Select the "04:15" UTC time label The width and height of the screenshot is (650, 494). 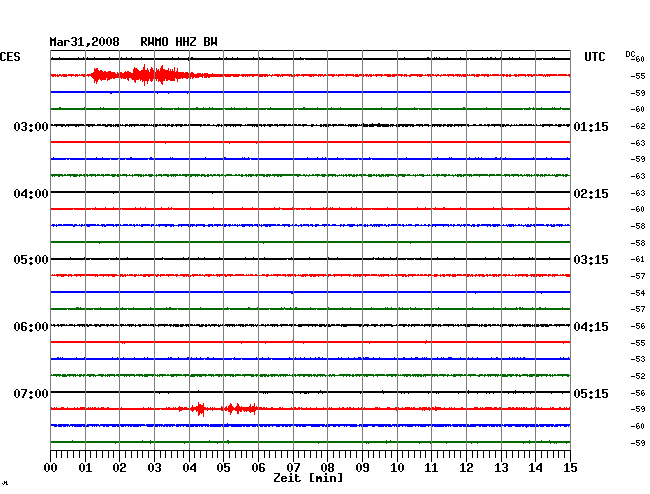click(591, 327)
